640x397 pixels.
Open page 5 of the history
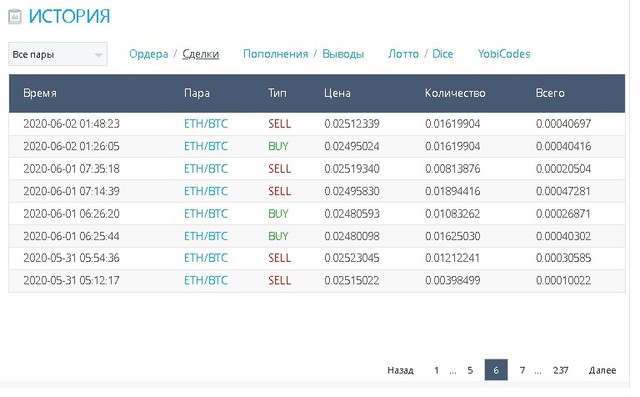coord(470,370)
